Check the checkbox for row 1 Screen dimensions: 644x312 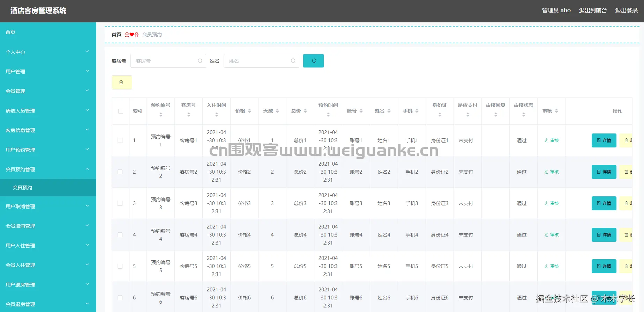pos(120,140)
